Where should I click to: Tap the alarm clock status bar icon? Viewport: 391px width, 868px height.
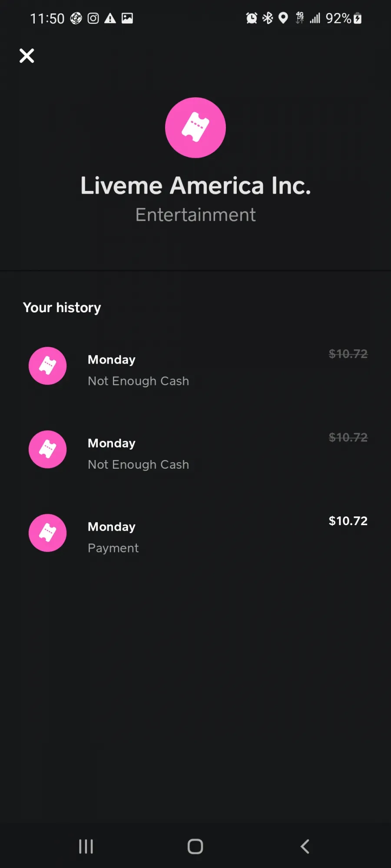tap(252, 18)
